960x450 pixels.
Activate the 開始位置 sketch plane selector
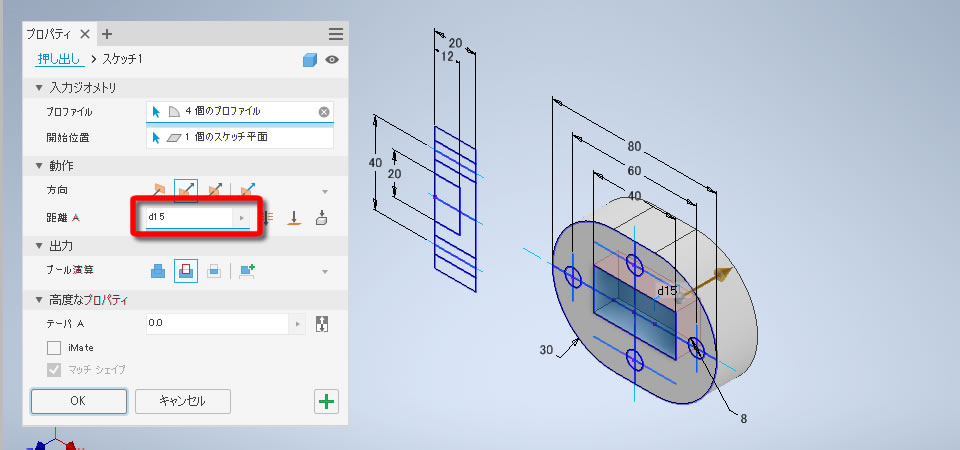pyautogui.click(x=240, y=137)
